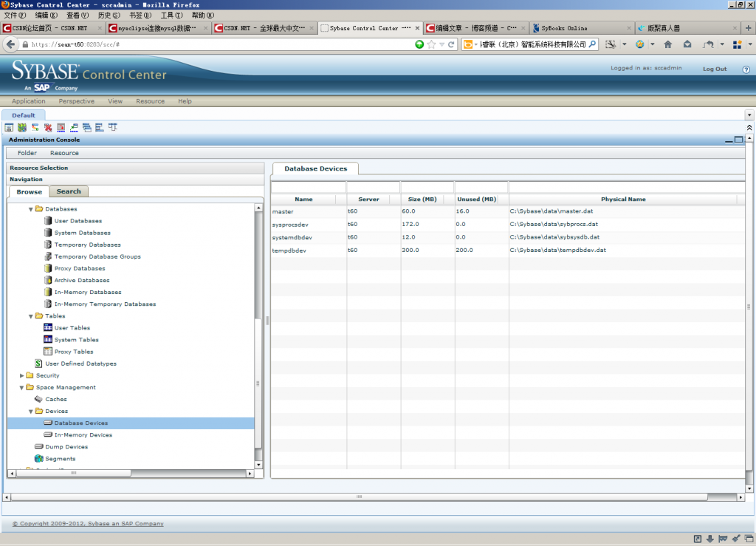
Task: Select the tempdbdev device row
Action: [x=508, y=250]
